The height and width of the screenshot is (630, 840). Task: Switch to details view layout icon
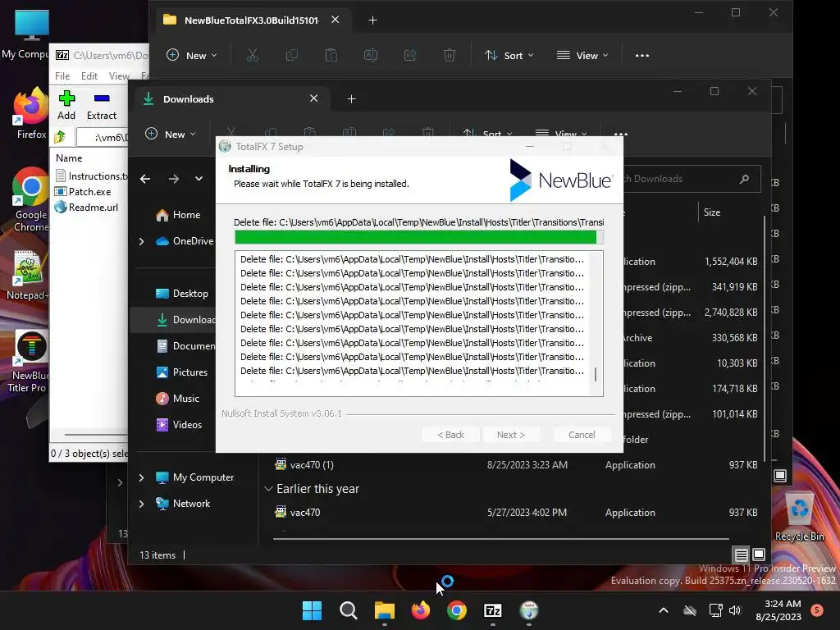click(741, 555)
